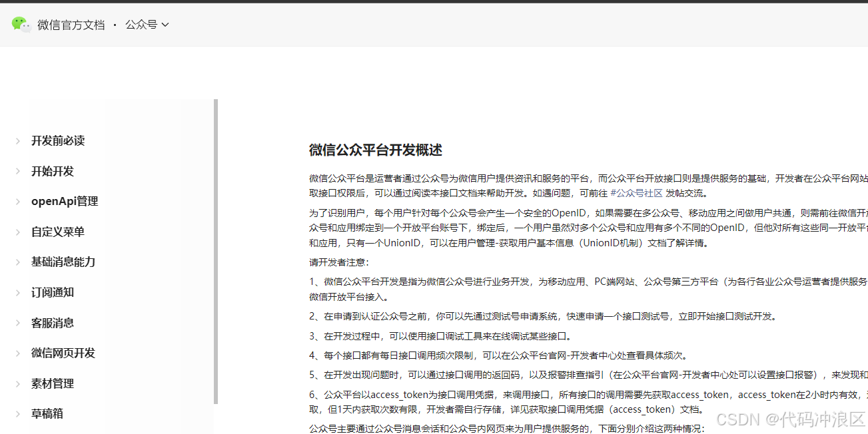
Task: Click the WeChat logo icon
Action: point(21,25)
